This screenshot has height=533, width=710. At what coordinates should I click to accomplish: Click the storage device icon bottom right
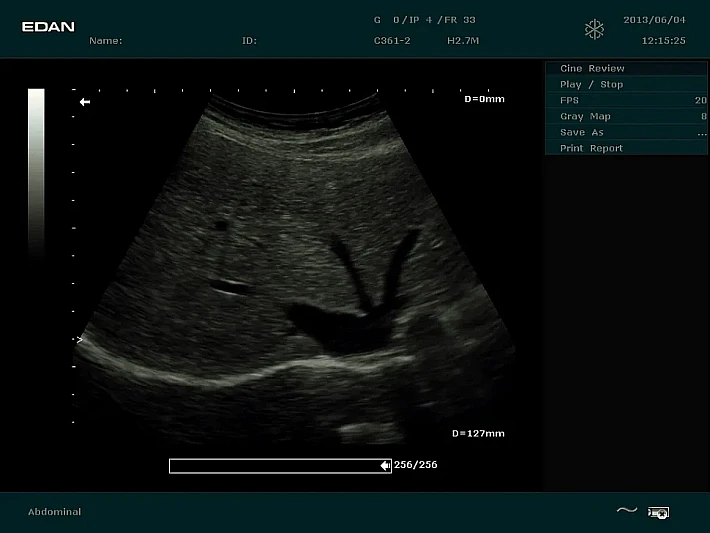pyautogui.click(x=658, y=512)
